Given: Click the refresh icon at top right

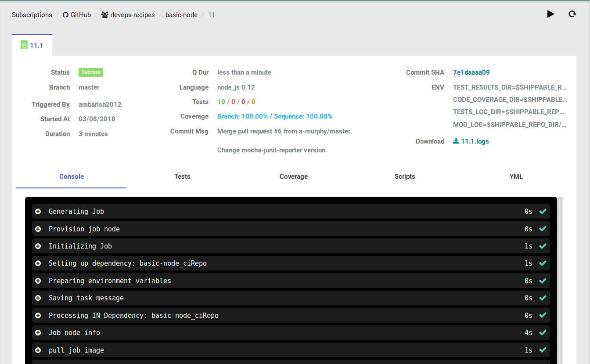Looking at the screenshot, I should pos(572,14).
